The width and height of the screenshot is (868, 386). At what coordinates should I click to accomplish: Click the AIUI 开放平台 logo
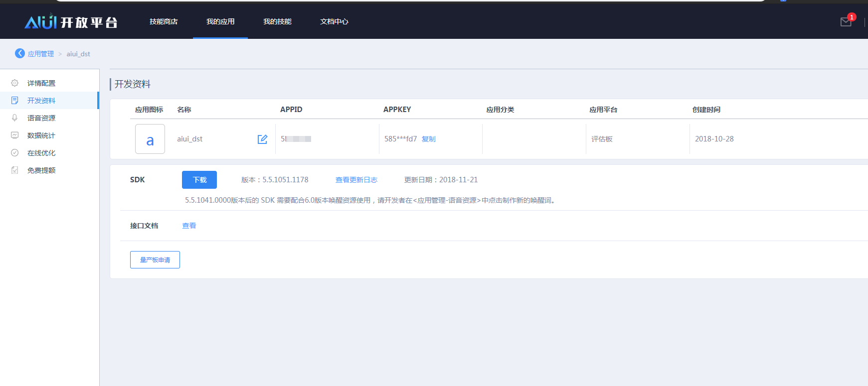tap(71, 21)
